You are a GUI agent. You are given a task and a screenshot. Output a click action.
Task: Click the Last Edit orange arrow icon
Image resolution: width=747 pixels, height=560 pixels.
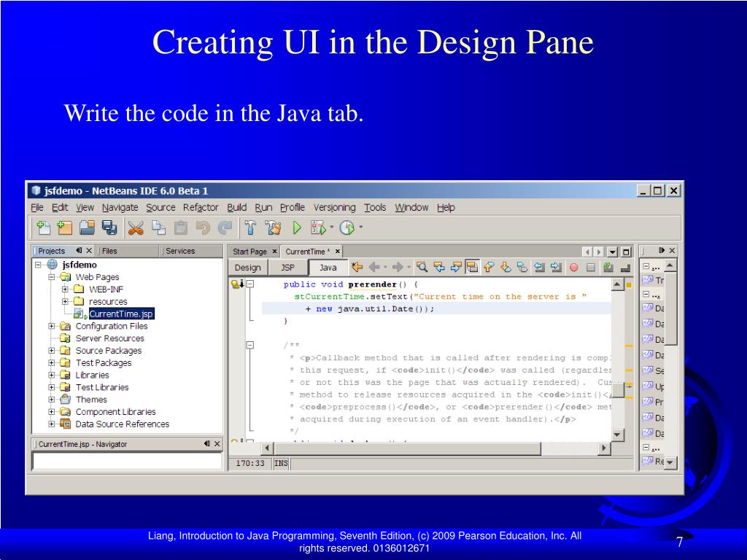tap(357, 267)
